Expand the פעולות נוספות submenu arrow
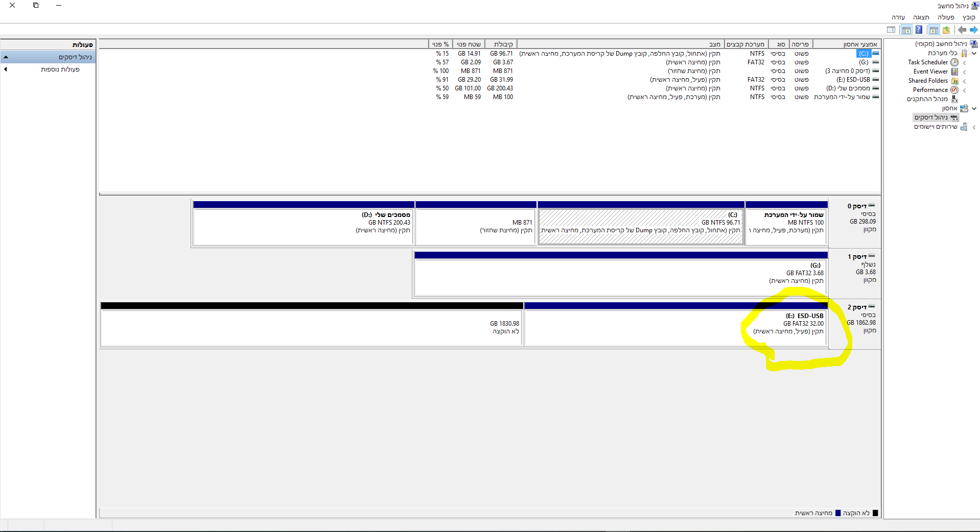The image size is (980, 532). 6,69
